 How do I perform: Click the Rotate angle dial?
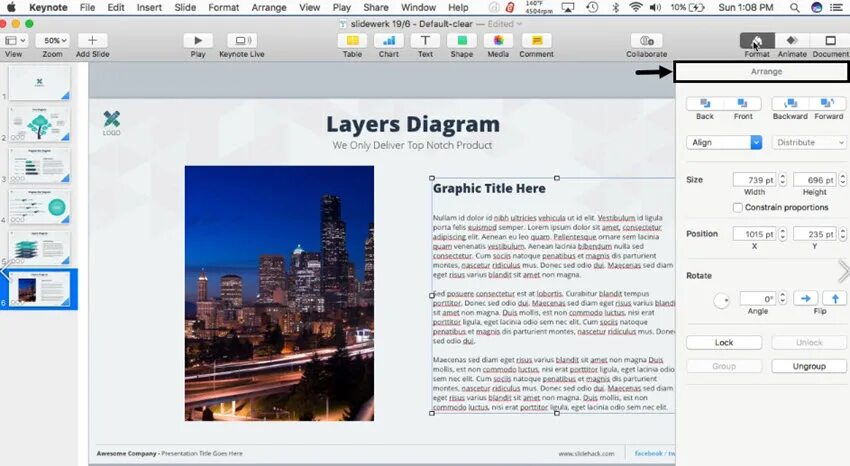click(x=722, y=300)
